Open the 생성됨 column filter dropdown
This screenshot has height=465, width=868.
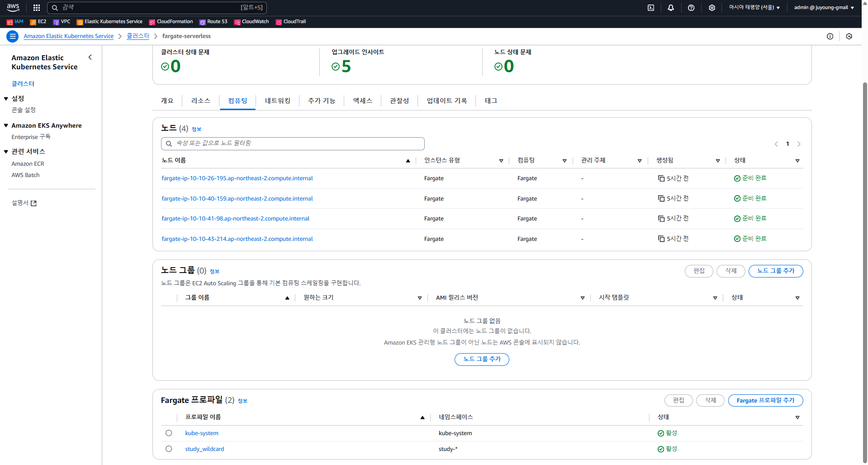click(x=718, y=161)
